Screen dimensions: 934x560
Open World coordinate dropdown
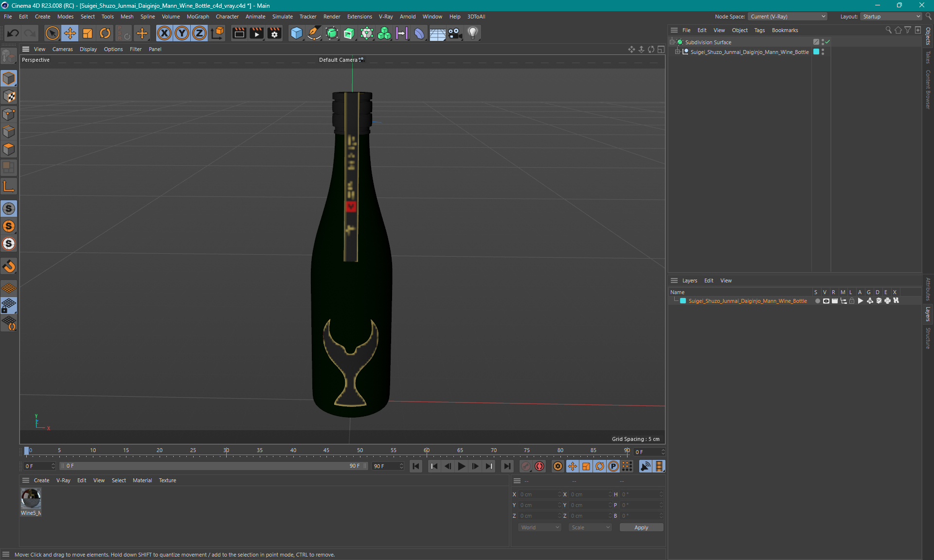pos(539,527)
